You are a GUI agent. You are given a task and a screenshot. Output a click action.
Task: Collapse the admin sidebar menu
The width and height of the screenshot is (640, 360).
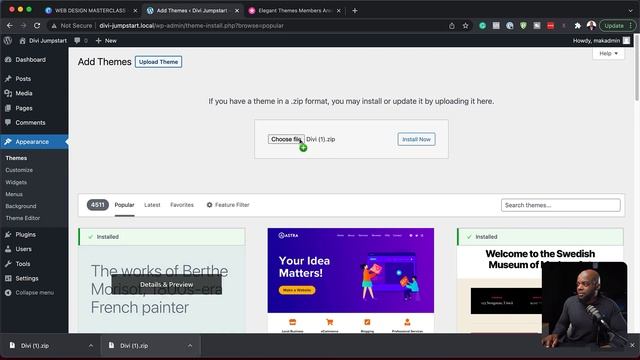tap(34, 293)
